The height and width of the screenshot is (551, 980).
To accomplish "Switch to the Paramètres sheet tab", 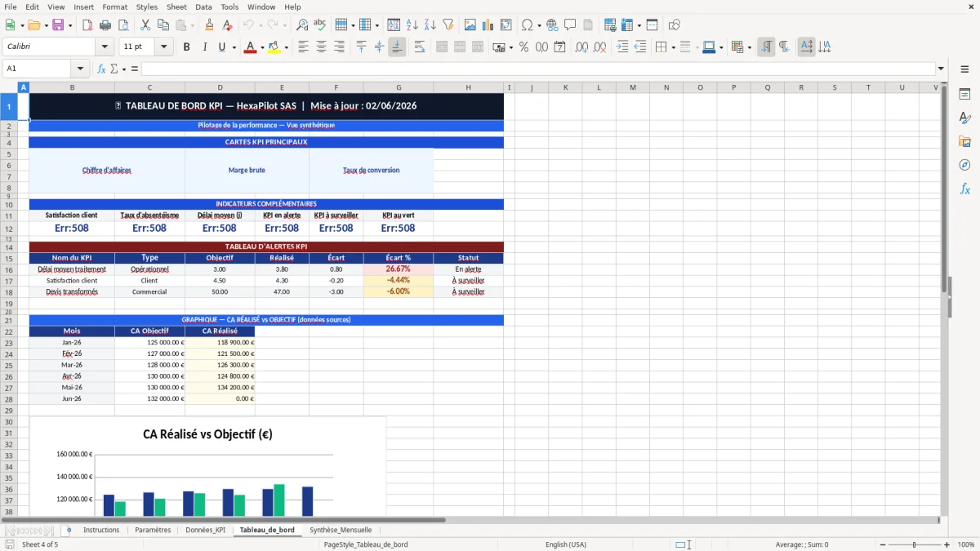I will (x=153, y=530).
